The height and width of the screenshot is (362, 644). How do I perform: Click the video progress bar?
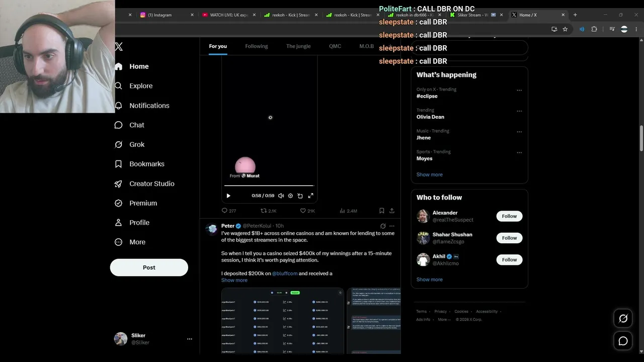tap(269, 186)
